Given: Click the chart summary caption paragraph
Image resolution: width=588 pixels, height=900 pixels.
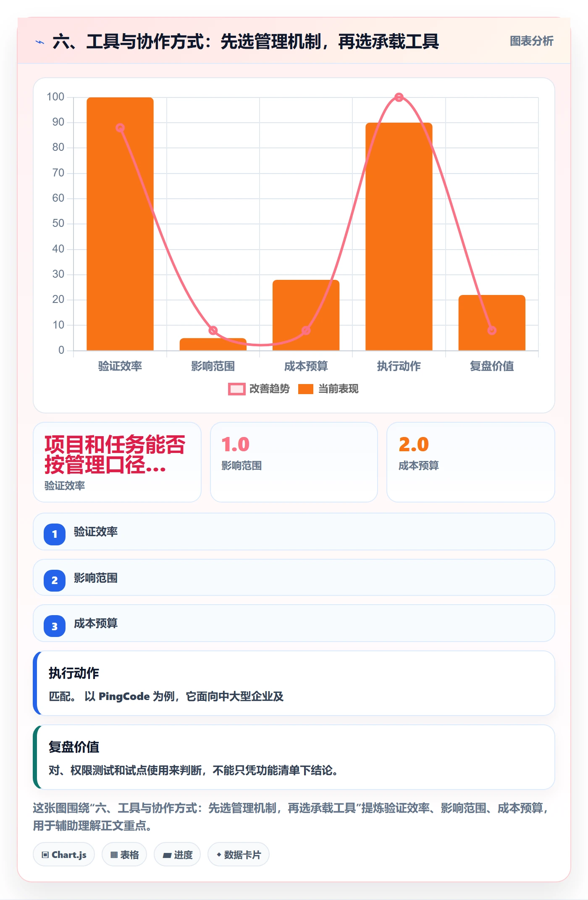Looking at the screenshot, I should click(x=291, y=817).
